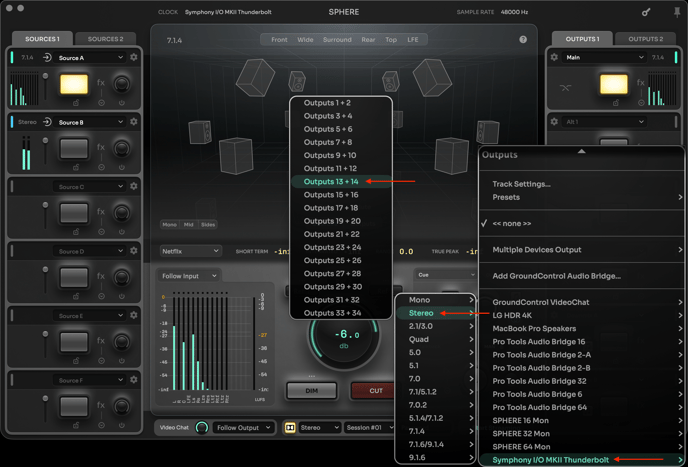The height and width of the screenshot is (467, 688).
Task: Click the Source B input routing icon
Action: [46, 122]
